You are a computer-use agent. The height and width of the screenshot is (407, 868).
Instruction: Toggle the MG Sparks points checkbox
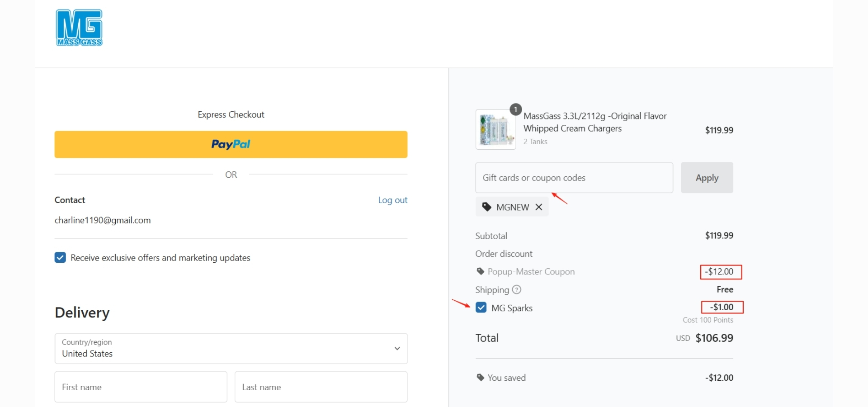pyautogui.click(x=481, y=308)
